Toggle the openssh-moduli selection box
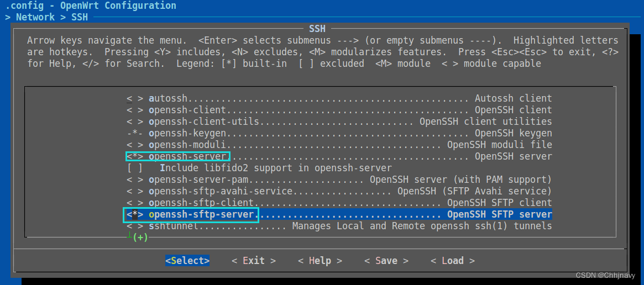The width and height of the screenshot is (644, 285). [135, 145]
